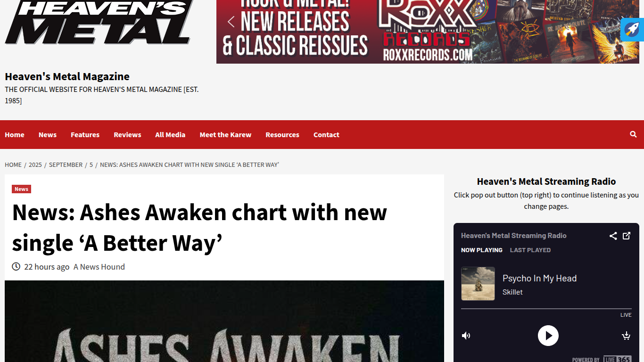644x362 pixels.
Task: Click the share icon in radio player
Action: pyautogui.click(x=613, y=236)
